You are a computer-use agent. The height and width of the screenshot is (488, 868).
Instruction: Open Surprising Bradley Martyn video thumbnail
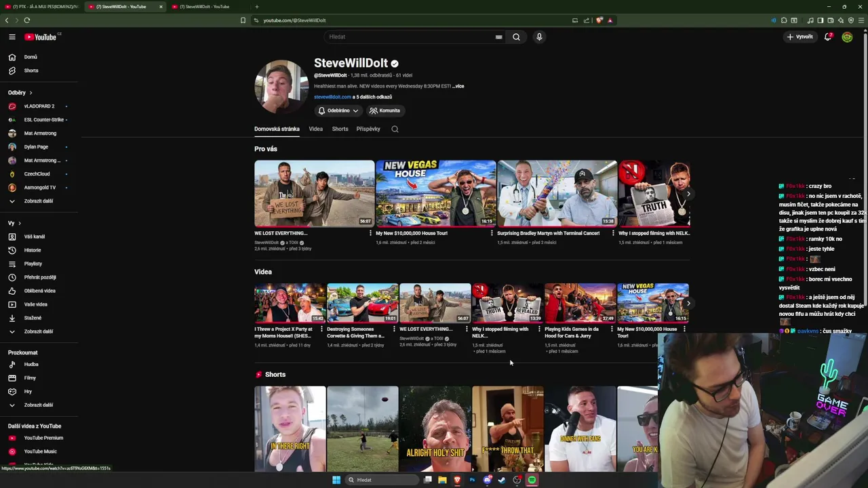point(557,193)
